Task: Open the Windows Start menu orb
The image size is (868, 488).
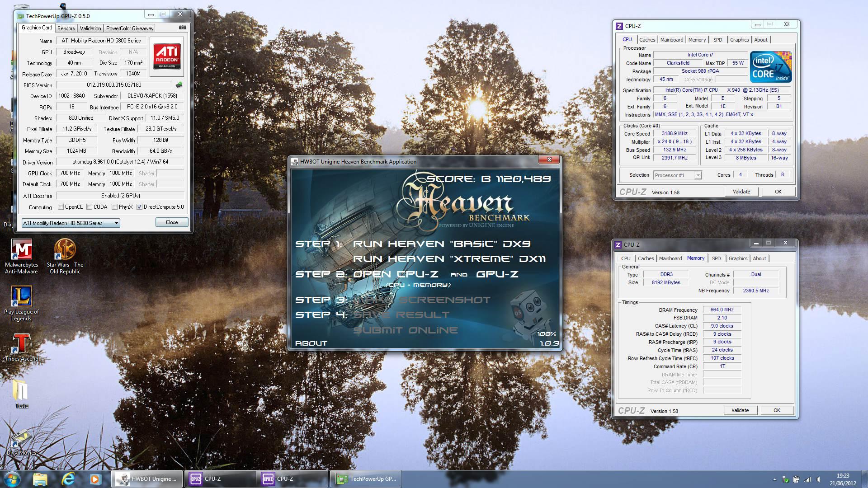Action: [12, 479]
